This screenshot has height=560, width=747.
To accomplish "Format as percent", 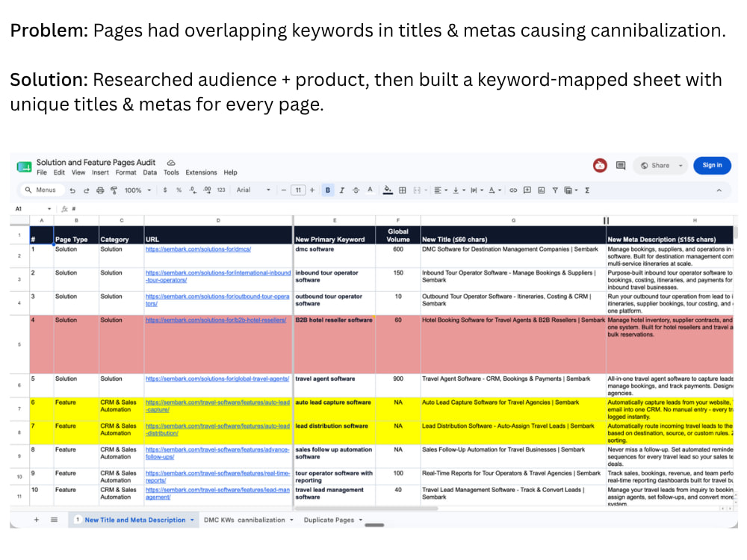I will 179,190.
